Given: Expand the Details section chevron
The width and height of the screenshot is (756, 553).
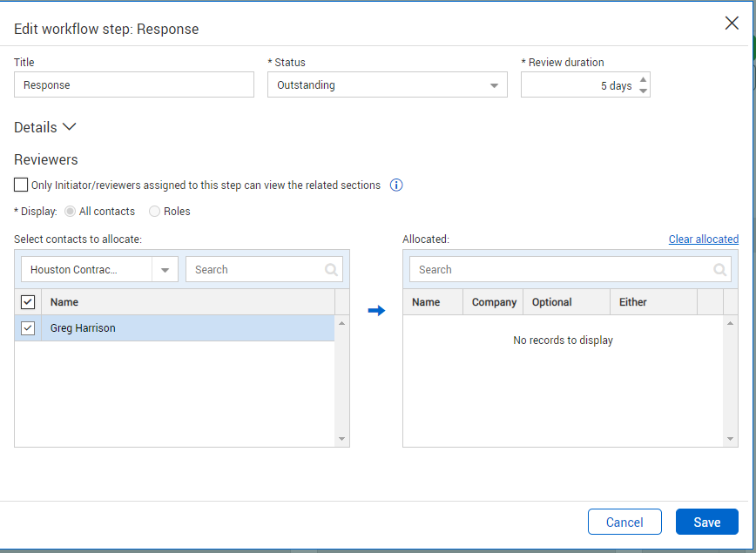Looking at the screenshot, I should tap(70, 127).
